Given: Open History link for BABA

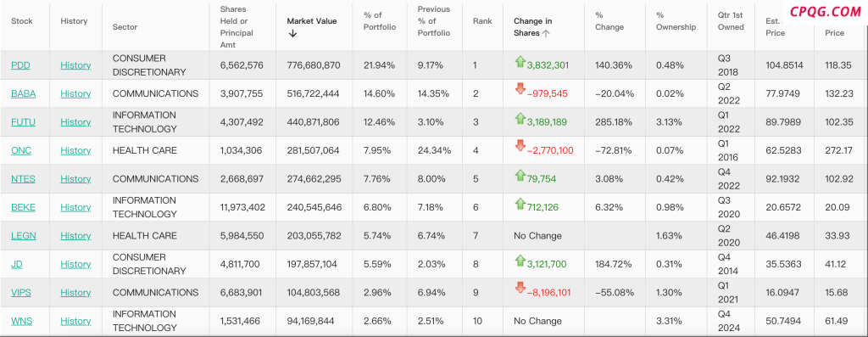Looking at the screenshot, I should click(x=75, y=93).
